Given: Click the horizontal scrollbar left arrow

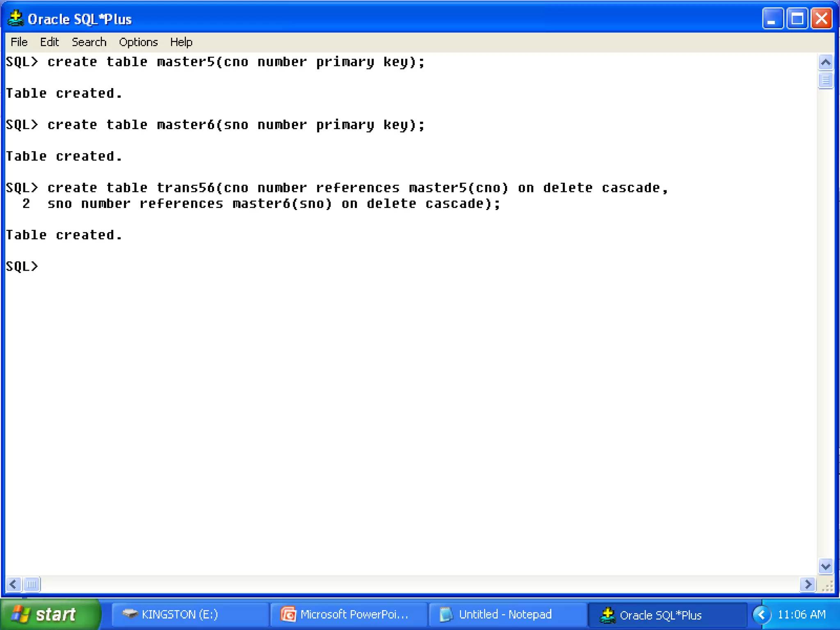Looking at the screenshot, I should click(13, 584).
